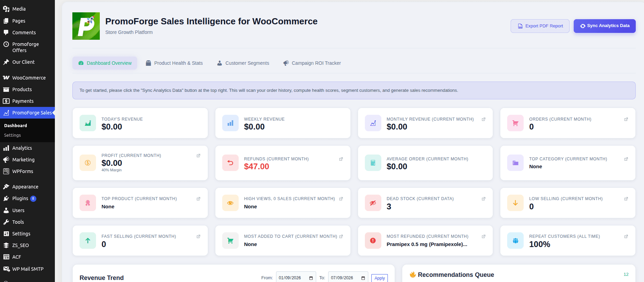Open Orders card external link icon

click(x=626, y=119)
